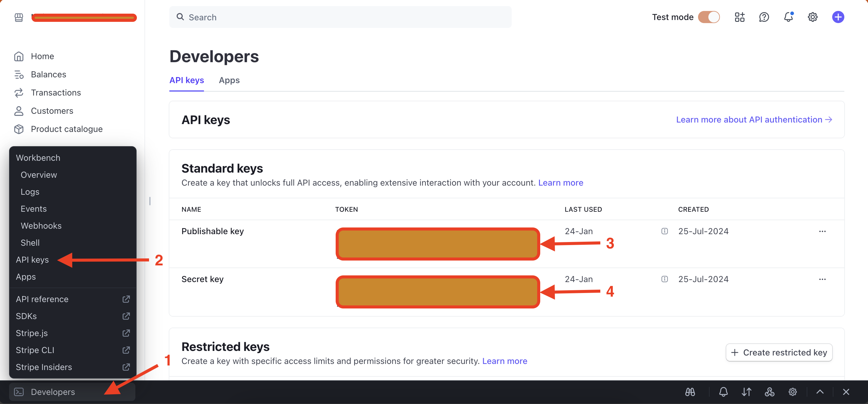The height and width of the screenshot is (404, 868).
Task: Open the help question mark icon
Action: click(x=764, y=17)
